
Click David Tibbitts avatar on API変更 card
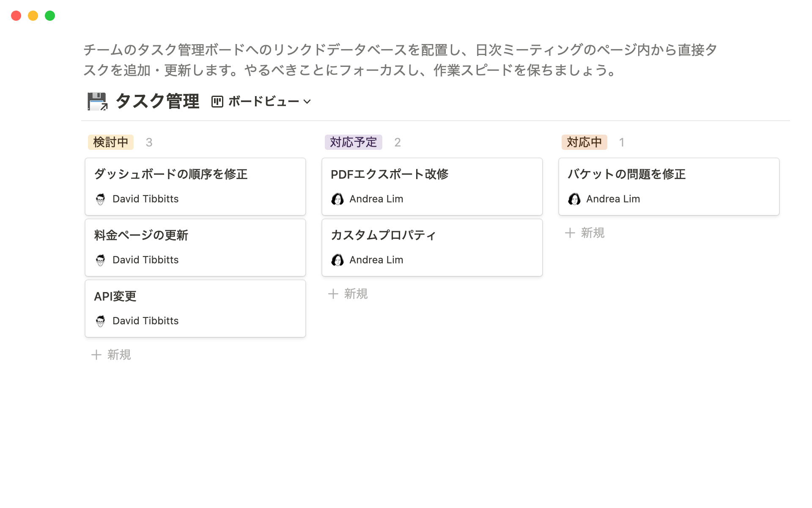coord(101,321)
